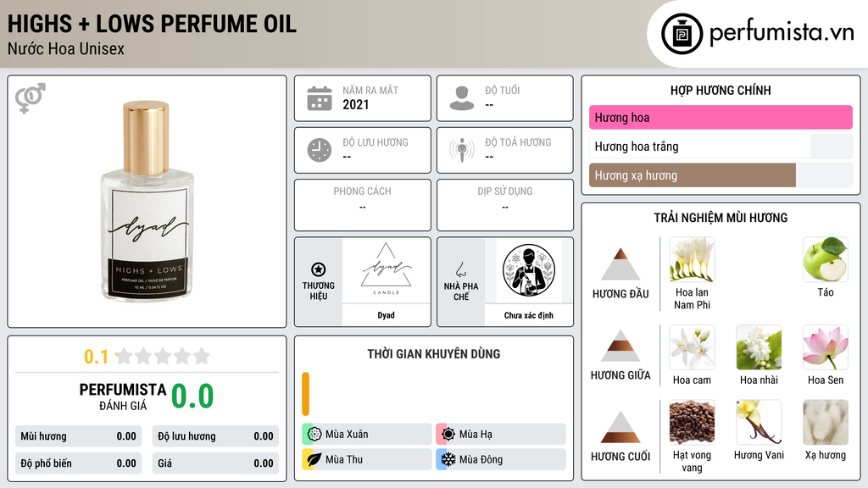Open the Hoa lan Nam Phi note image
Viewport: 868px width, 488px height.
coord(692,260)
